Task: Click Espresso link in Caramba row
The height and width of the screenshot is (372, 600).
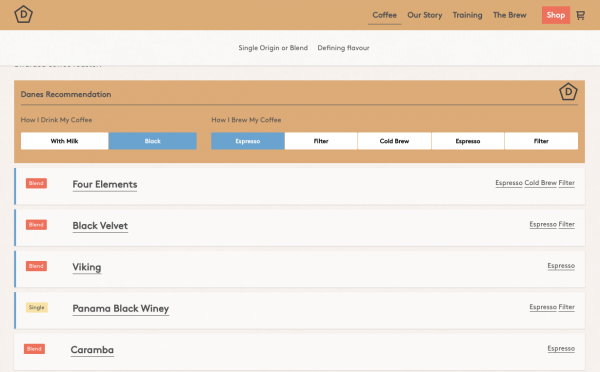Action: coord(561,348)
